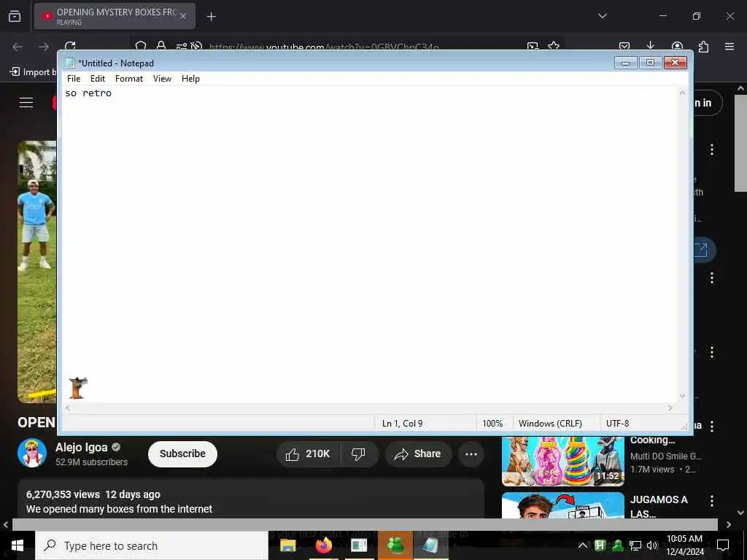Open network status icon in tray
747x560 pixels.
[x=635, y=545]
